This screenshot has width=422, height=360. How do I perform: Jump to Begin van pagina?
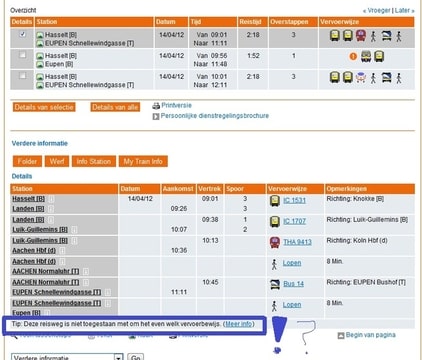click(x=371, y=335)
